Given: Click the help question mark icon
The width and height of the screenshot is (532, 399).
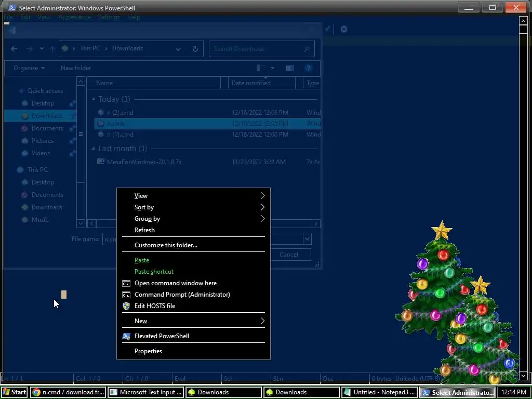Looking at the screenshot, I should point(309,68).
